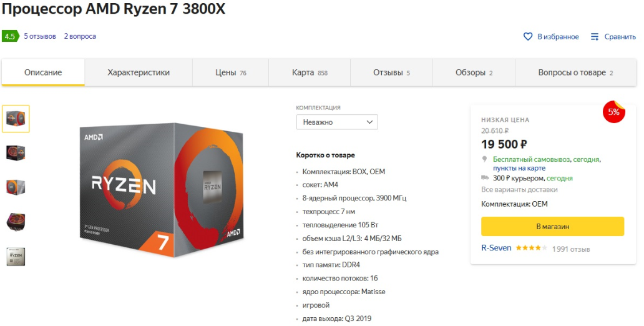Switch to the Характеристики tab
Image resolution: width=644 pixels, height=326 pixels.
(x=139, y=72)
